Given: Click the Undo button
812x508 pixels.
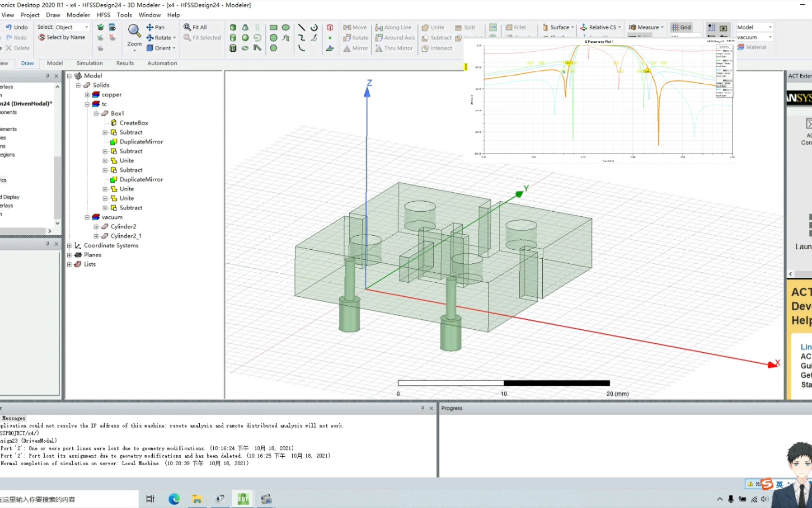Looking at the screenshot, I should click(16, 27).
